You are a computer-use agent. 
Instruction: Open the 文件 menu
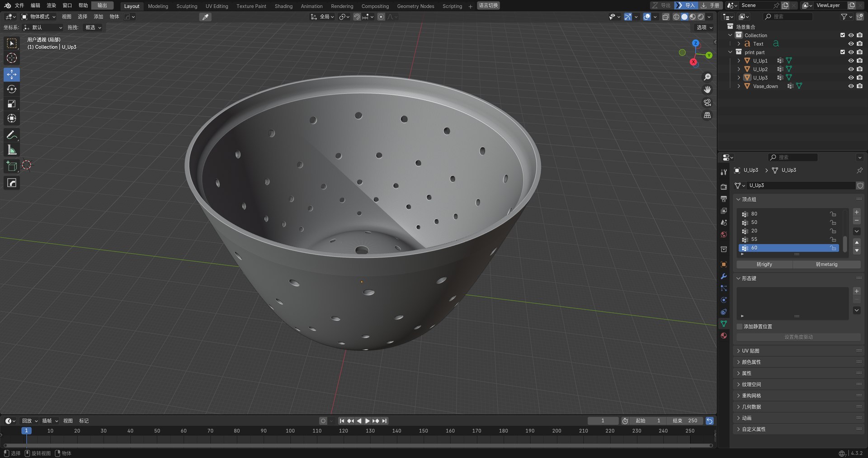click(x=19, y=5)
